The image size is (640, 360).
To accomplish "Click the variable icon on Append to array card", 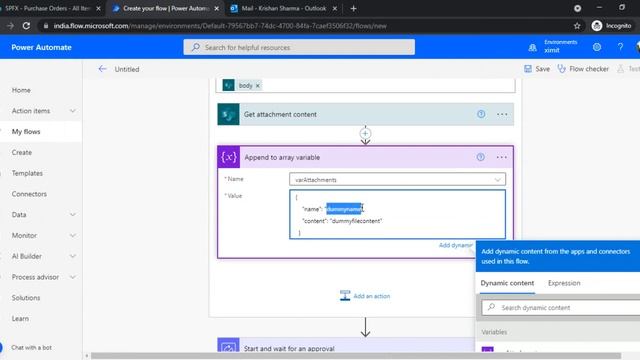I will coord(229,157).
